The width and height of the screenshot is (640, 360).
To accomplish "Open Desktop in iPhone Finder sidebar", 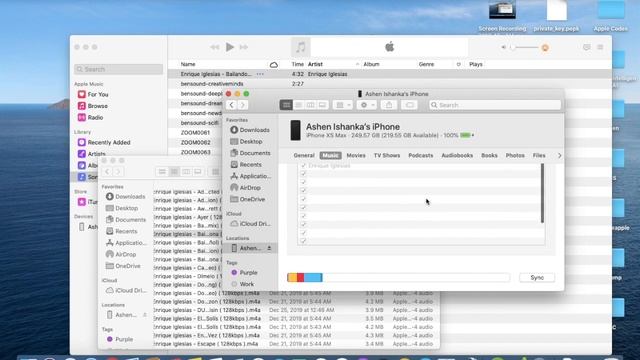I will 246,141.
